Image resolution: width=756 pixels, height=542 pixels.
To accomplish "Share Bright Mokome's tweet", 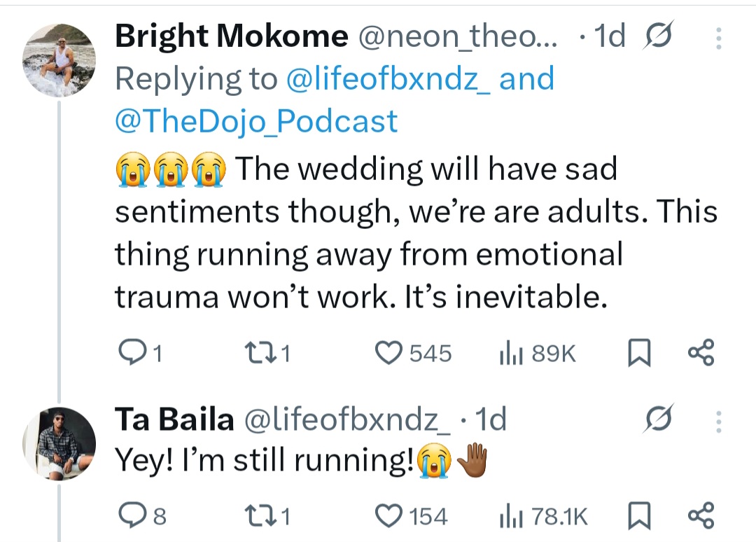I will pyautogui.click(x=701, y=353).
